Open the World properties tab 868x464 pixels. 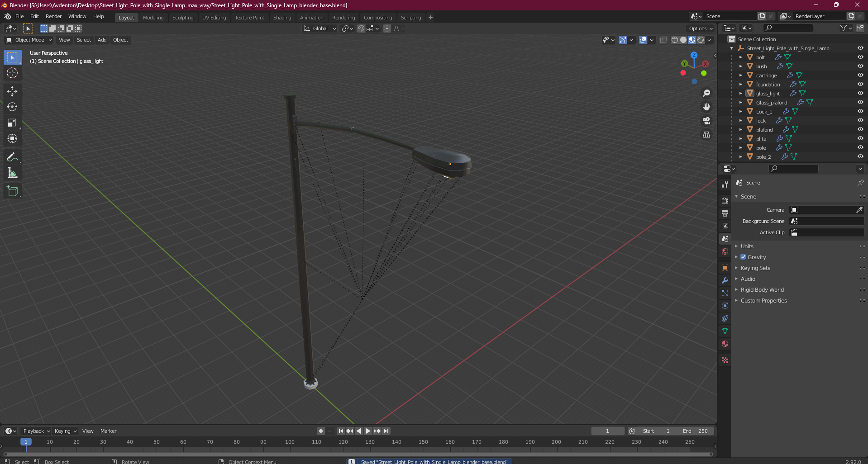pyautogui.click(x=725, y=251)
